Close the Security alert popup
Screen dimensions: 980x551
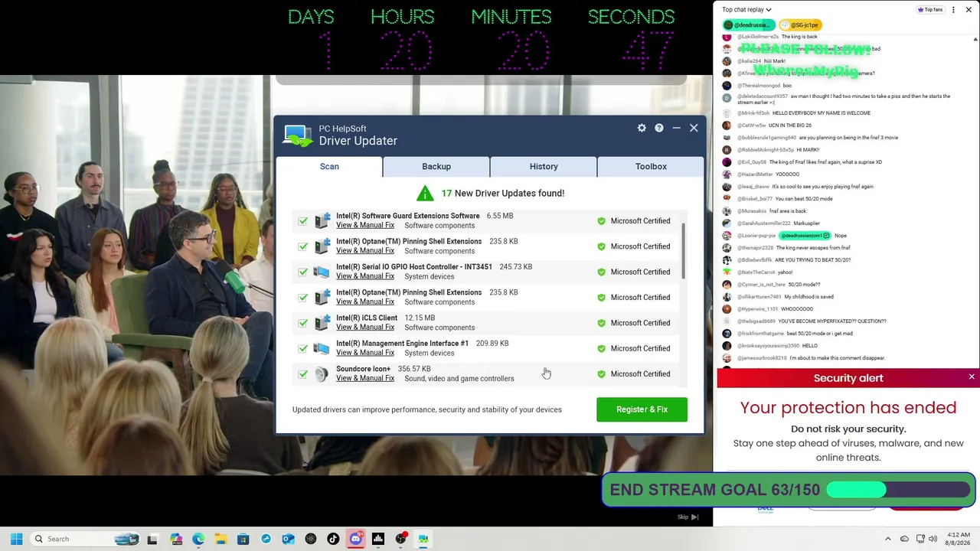[972, 377]
